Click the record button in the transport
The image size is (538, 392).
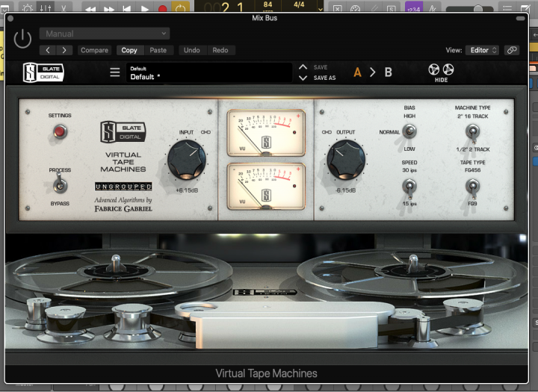point(163,8)
